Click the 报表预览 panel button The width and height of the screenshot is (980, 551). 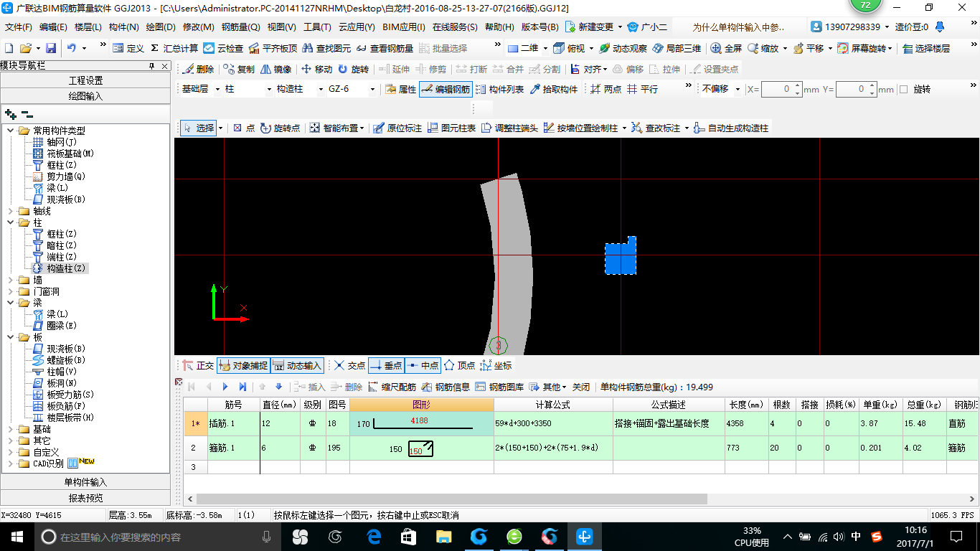[x=85, y=498]
